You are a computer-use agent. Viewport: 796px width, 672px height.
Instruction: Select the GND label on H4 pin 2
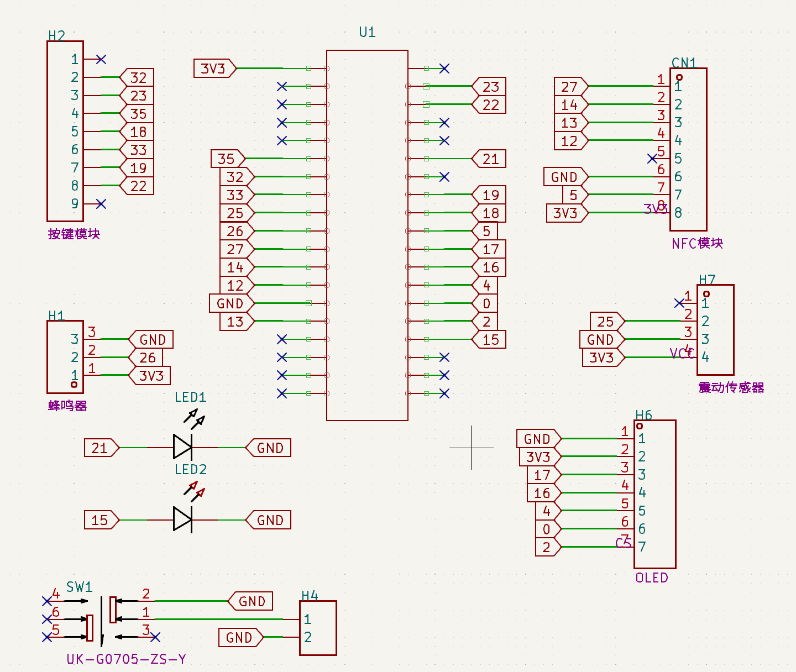pyautogui.click(x=241, y=637)
